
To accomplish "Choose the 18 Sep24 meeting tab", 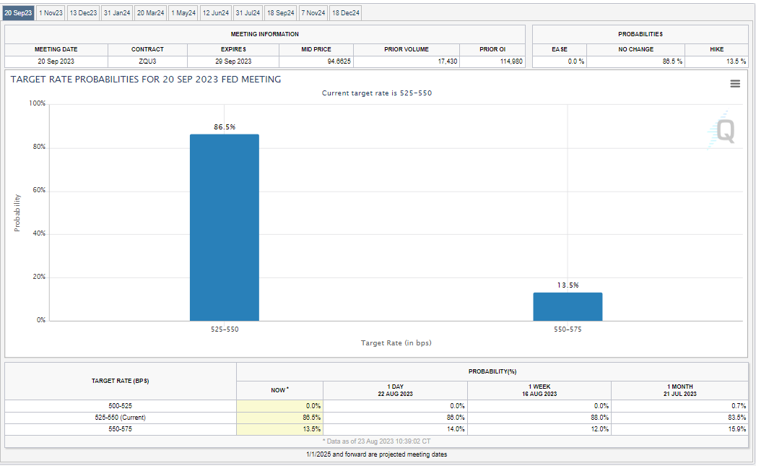I will click(x=281, y=13).
